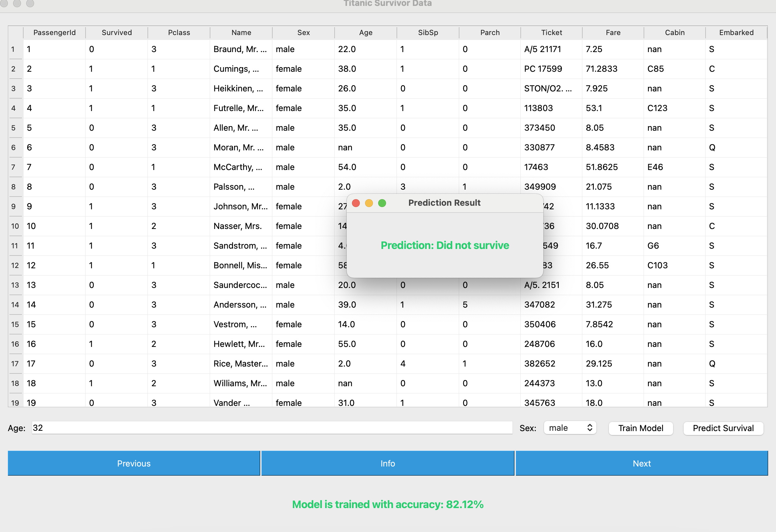Image resolution: width=776 pixels, height=532 pixels.
Task: Click the fare cell '30.0708'
Action: click(x=613, y=226)
